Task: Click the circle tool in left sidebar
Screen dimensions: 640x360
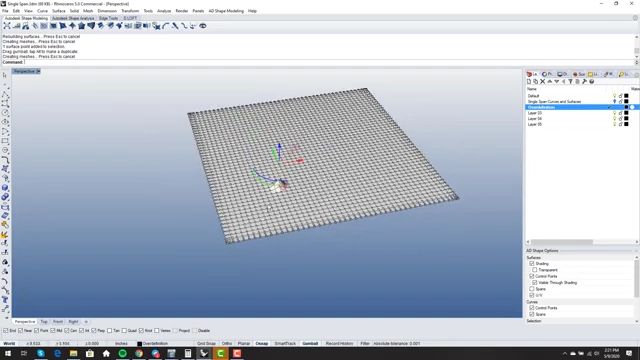Action: [5, 113]
